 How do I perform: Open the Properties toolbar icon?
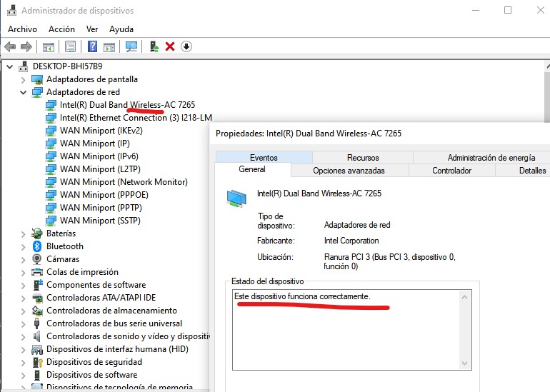coord(70,46)
